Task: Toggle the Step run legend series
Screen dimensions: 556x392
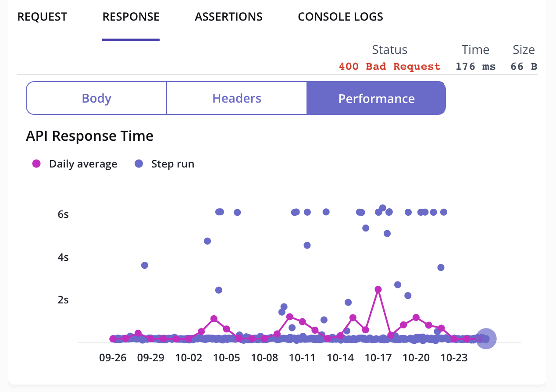Action: point(164,164)
